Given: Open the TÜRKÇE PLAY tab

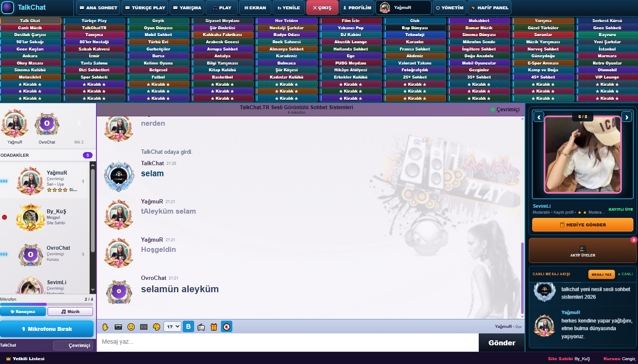Looking at the screenshot, I should pyautogui.click(x=145, y=8).
